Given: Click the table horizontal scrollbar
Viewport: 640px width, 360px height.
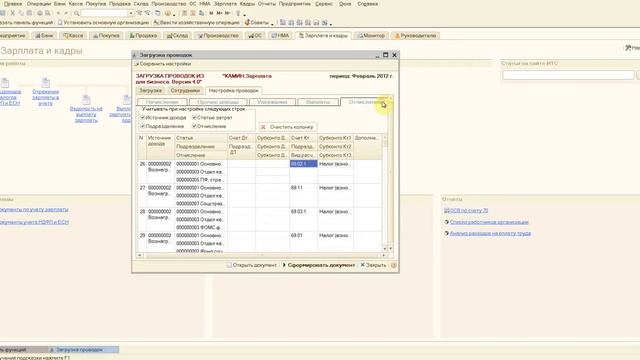Looking at the screenshot, I should 262,255.
